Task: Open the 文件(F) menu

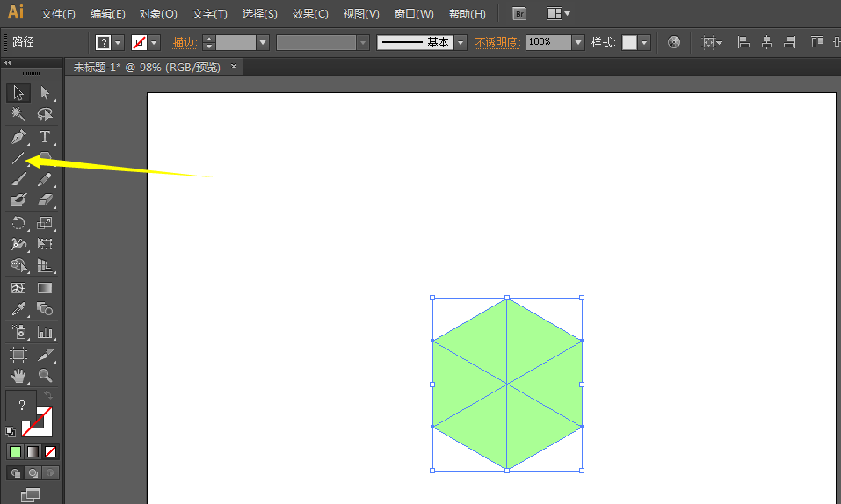Action: (58, 14)
